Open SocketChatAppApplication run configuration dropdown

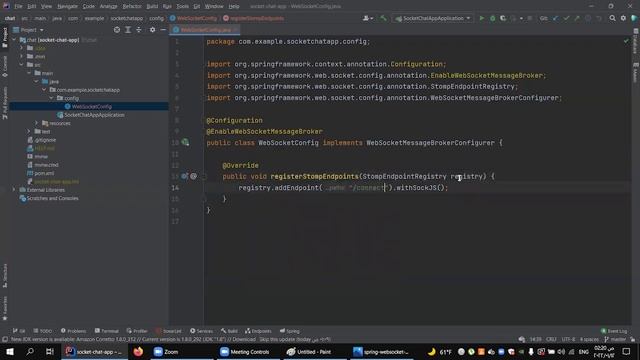point(433,18)
